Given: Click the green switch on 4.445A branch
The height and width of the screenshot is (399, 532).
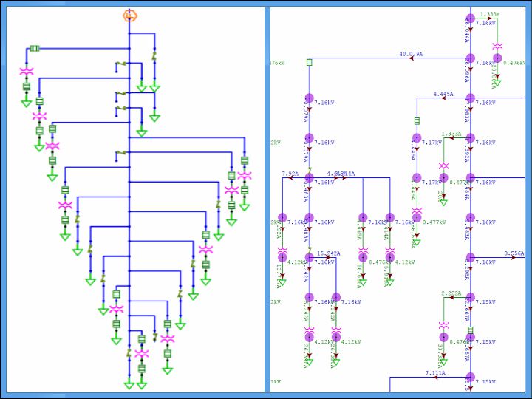Looking at the screenshot, I should pyautogui.click(x=417, y=120).
